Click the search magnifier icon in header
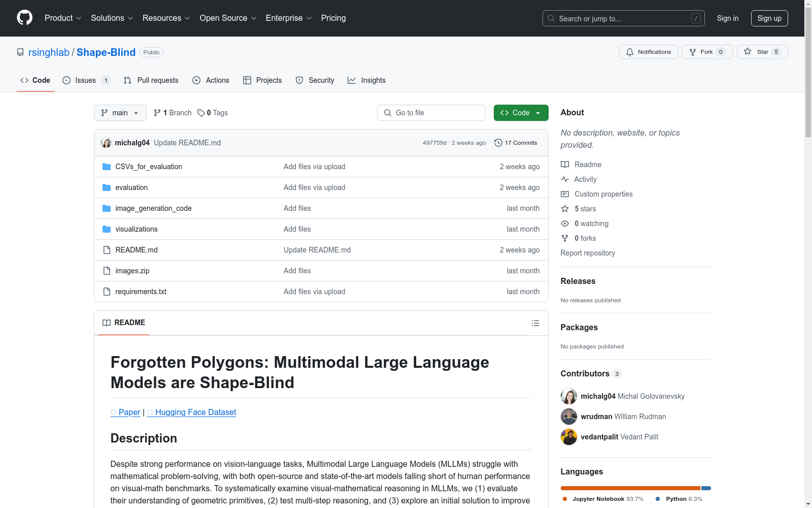 (x=551, y=18)
